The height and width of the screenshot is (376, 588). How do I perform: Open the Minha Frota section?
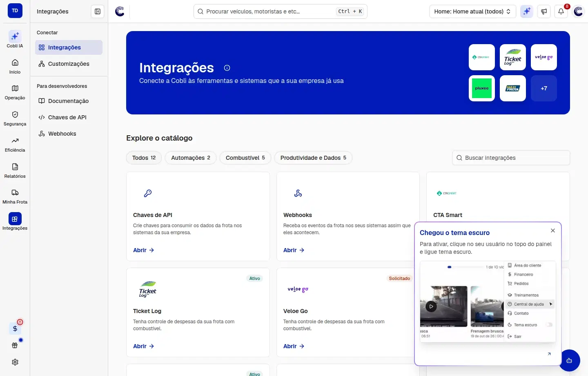point(15,196)
